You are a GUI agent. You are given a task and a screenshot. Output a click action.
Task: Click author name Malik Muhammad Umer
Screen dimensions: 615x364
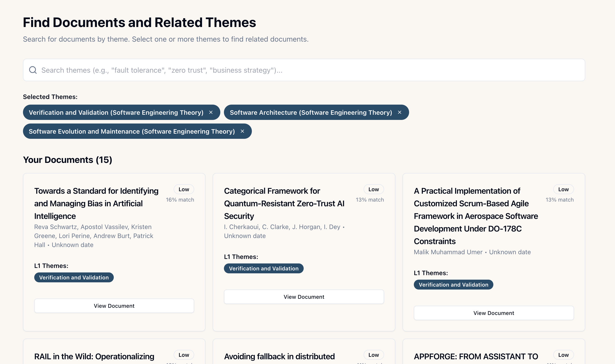[448, 252]
